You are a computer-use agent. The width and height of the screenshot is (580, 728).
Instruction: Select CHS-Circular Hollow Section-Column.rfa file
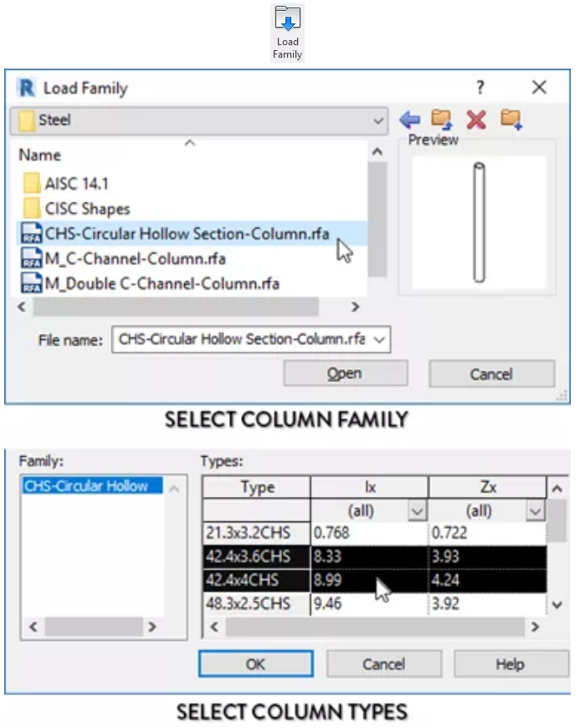[192, 233]
